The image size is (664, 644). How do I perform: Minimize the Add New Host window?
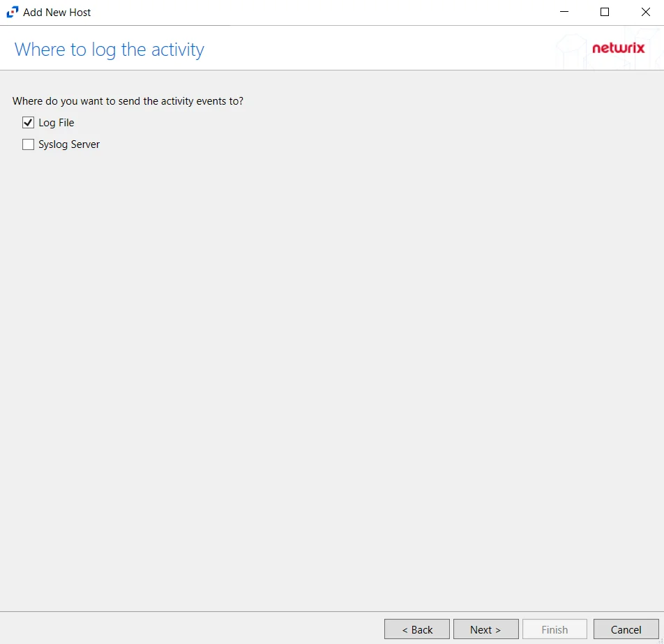click(564, 12)
